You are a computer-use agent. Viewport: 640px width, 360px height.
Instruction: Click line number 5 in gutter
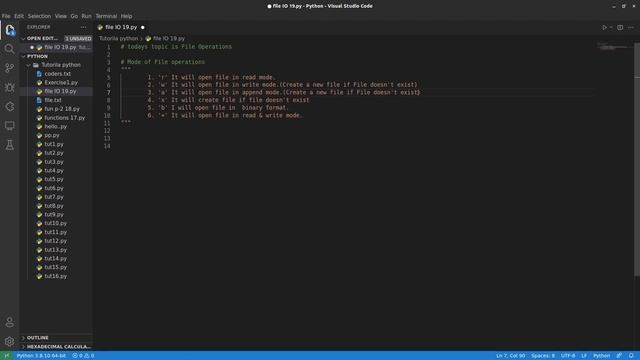109,78
